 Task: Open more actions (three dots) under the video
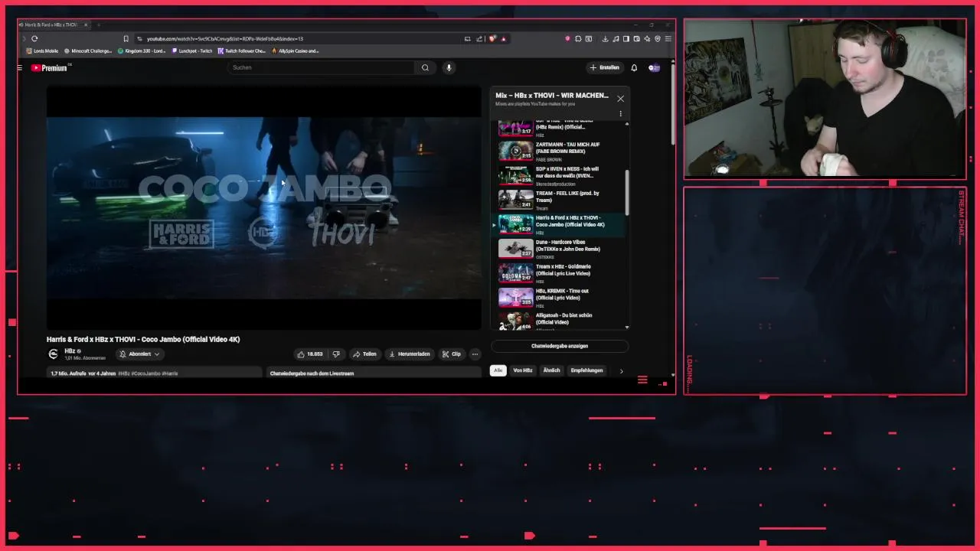coord(475,354)
